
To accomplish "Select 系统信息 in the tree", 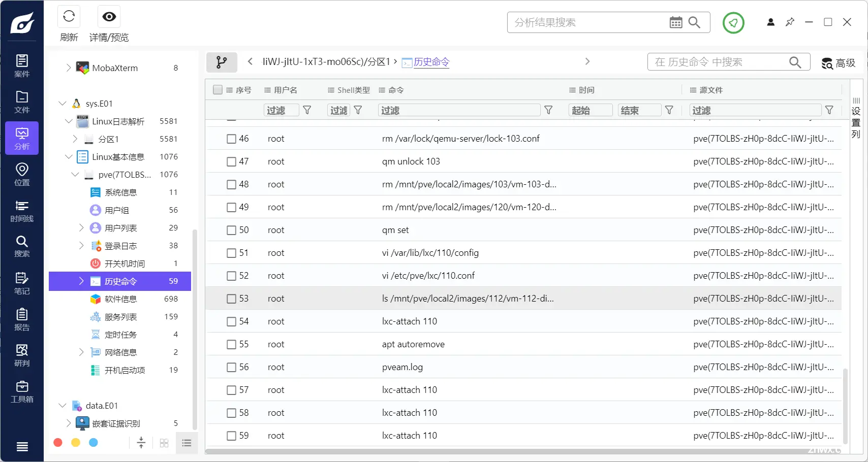I will [x=120, y=192].
